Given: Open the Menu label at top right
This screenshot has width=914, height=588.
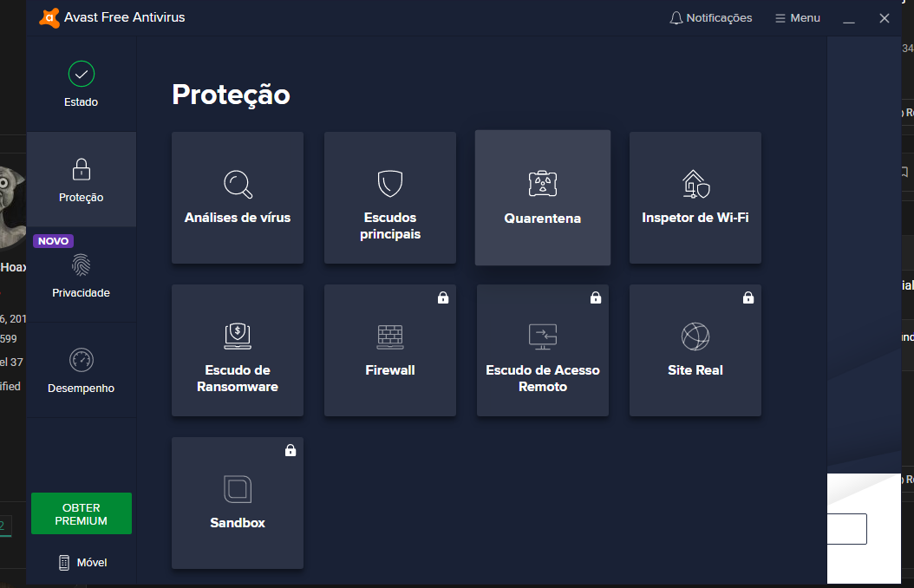Looking at the screenshot, I should [805, 18].
